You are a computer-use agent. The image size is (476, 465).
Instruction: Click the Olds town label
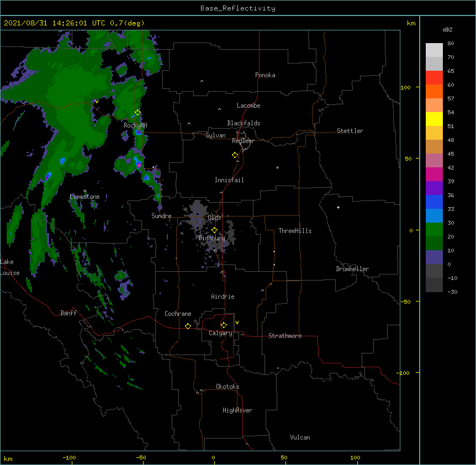coord(214,218)
